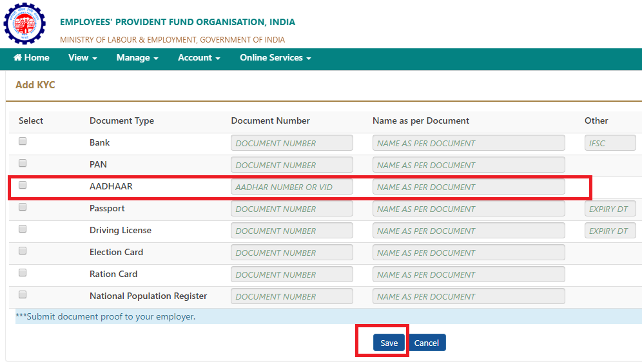Click the AADHAAR document type label
This screenshot has width=642, height=364.
tap(111, 186)
